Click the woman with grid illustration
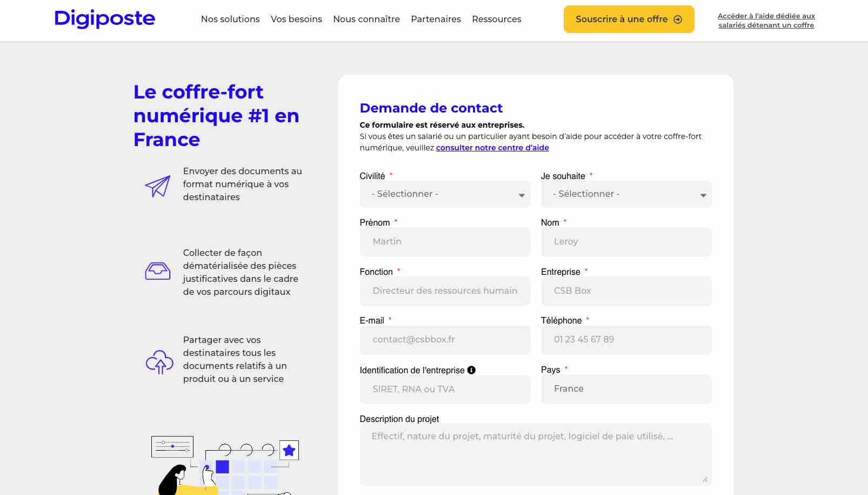The image size is (868, 495). pos(225,465)
